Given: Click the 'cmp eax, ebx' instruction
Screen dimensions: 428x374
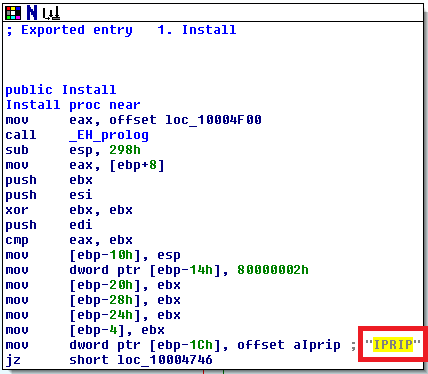Looking at the screenshot, I should pyautogui.click(x=69, y=240).
